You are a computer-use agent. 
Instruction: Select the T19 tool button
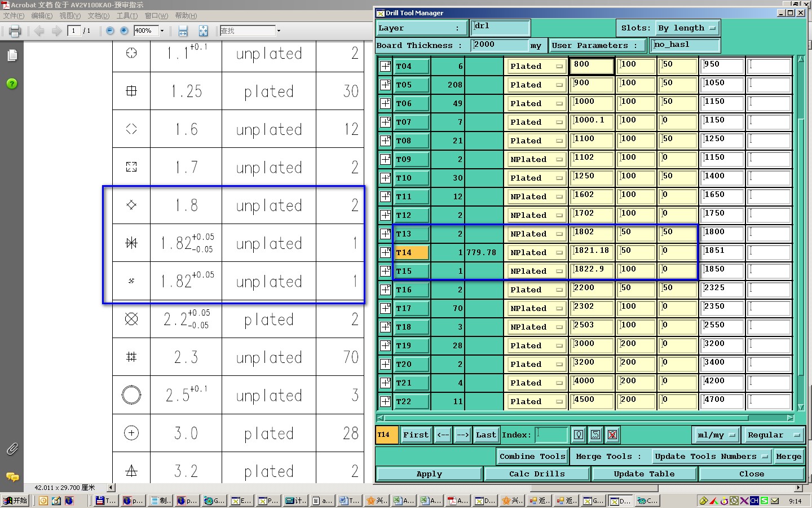click(x=411, y=345)
